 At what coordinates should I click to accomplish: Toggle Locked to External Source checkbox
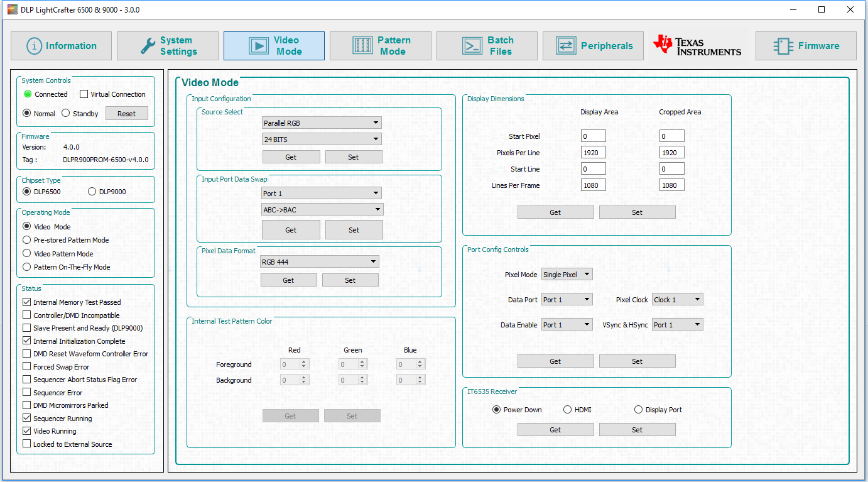pos(26,444)
